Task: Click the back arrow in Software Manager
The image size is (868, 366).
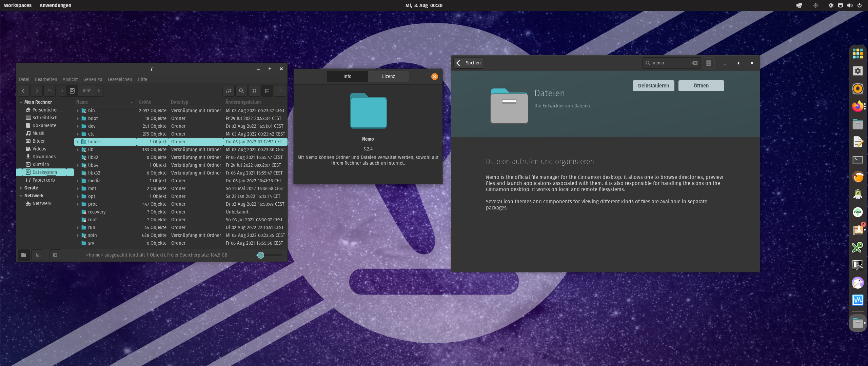Action: point(458,62)
